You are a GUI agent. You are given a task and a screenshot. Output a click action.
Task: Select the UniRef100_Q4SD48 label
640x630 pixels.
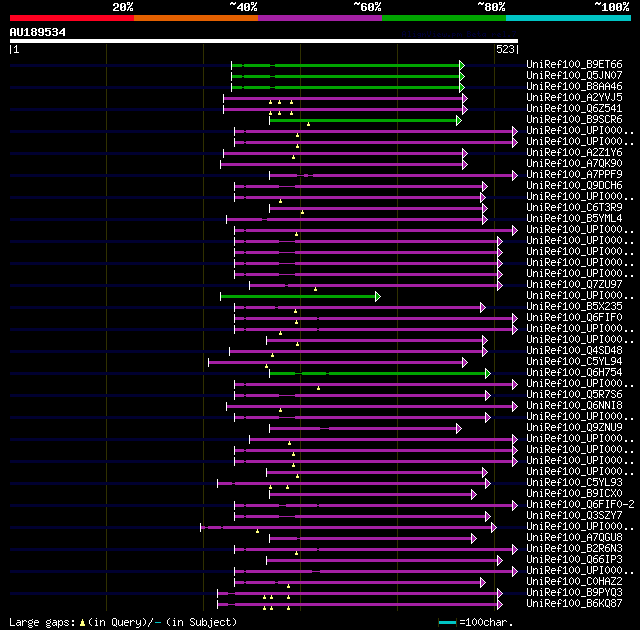coord(574,350)
